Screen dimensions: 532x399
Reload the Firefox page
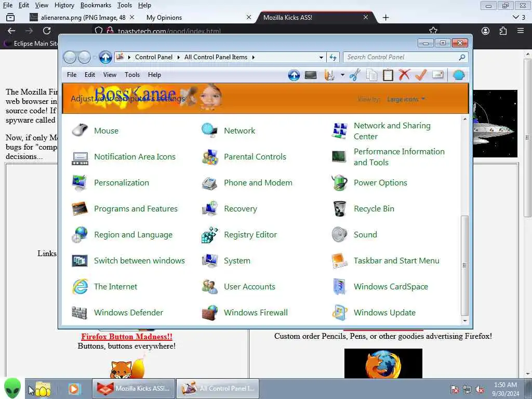tap(47, 31)
